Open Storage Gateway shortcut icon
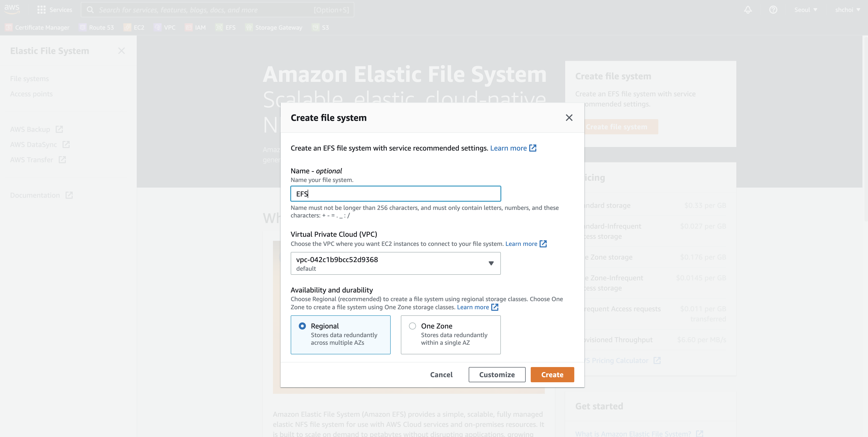 [x=249, y=27]
